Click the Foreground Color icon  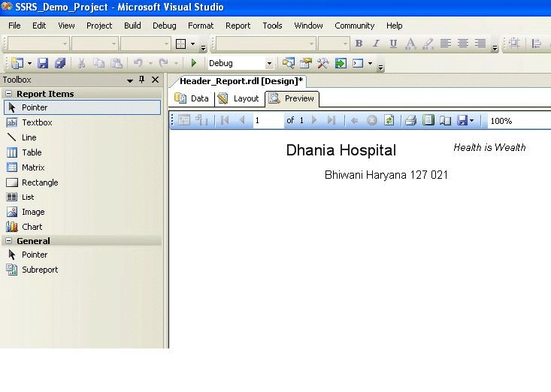410,44
